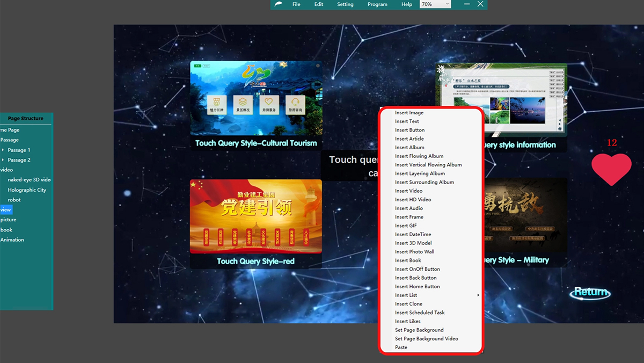
Task: Click the red heart likes icon
Action: coord(611,169)
